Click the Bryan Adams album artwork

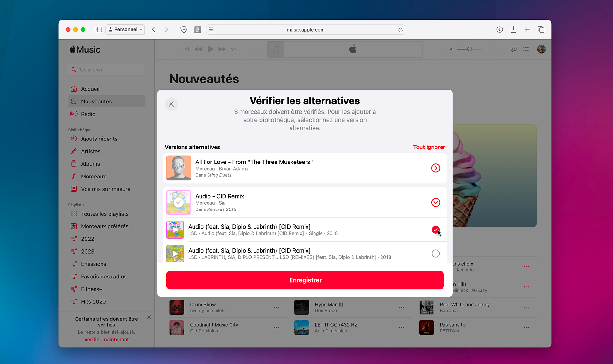point(178,168)
